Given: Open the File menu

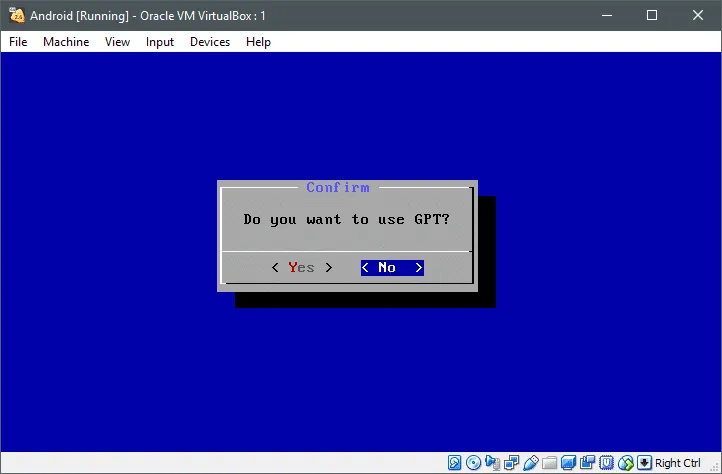Looking at the screenshot, I should click(18, 42).
